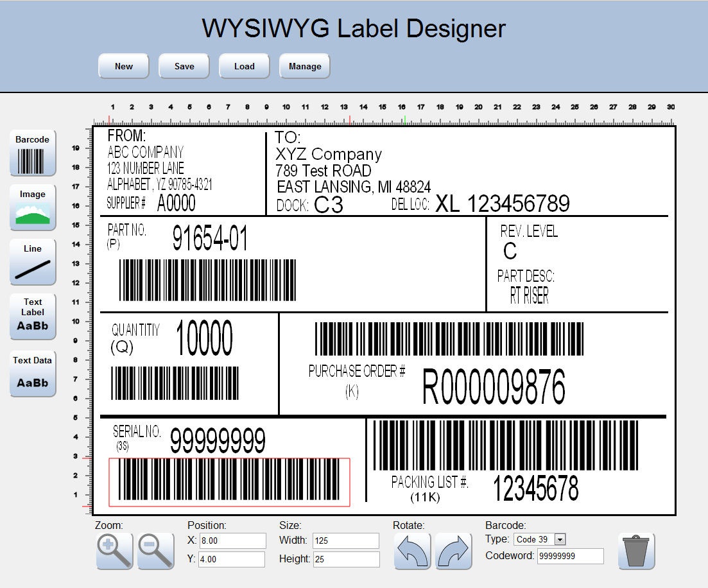Save the current label
This screenshot has height=588, width=708.
184,66
